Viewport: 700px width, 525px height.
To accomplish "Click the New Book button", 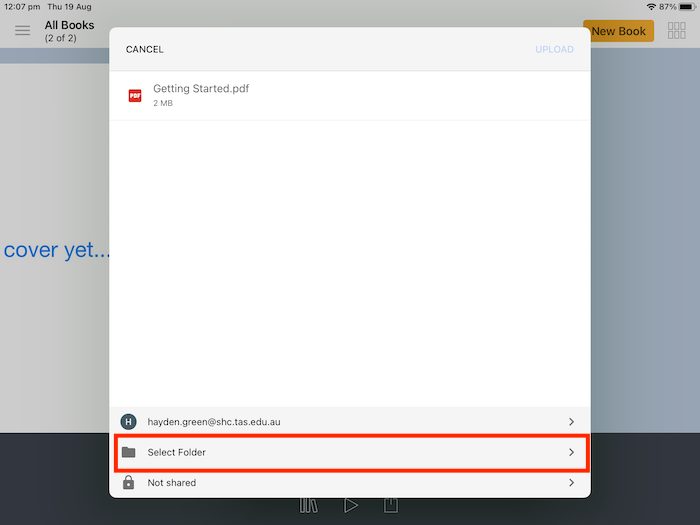I will point(618,31).
